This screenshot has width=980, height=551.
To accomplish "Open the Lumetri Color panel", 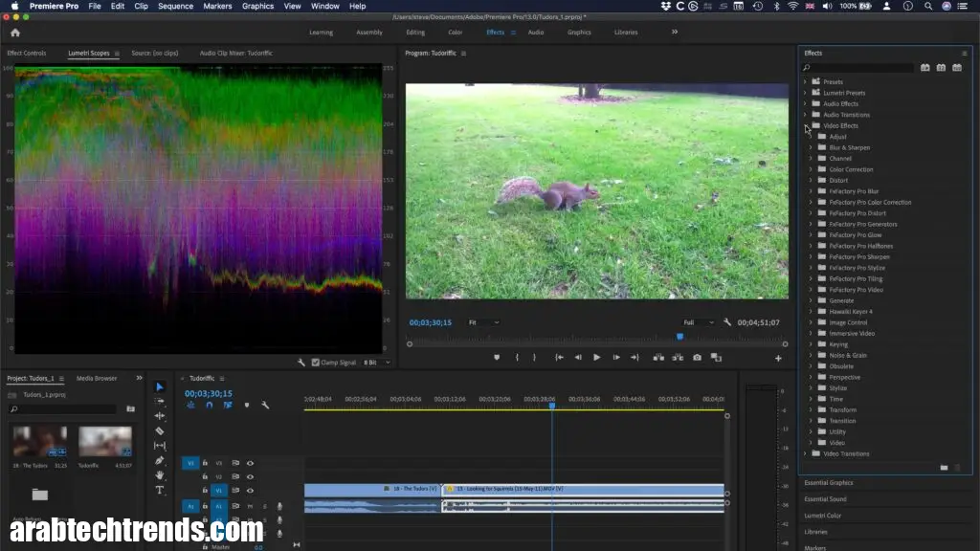I will pos(823,516).
